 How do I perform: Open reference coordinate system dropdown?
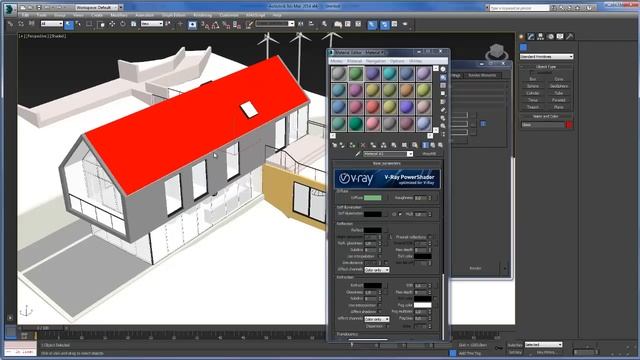(x=152, y=24)
